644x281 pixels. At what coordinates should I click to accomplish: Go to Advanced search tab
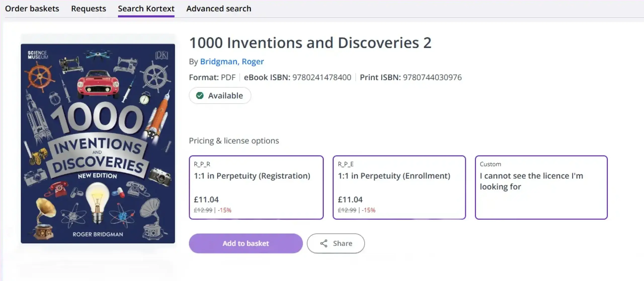click(x=219, y=9)
